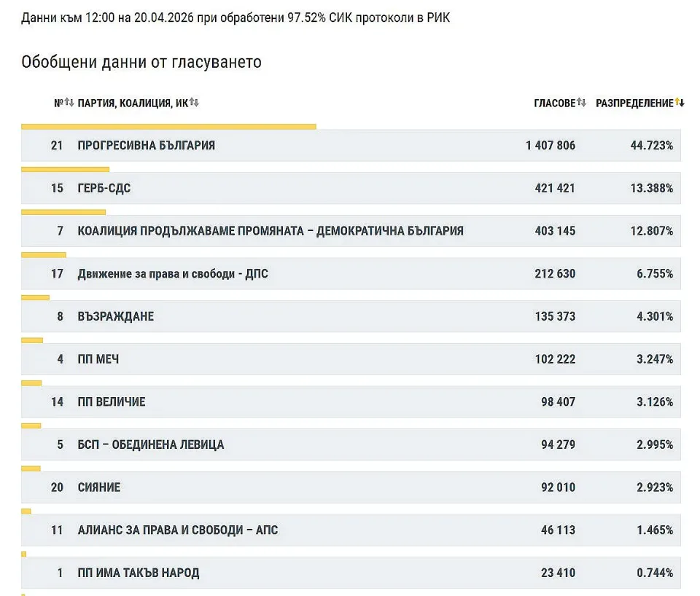Click the ГЛАСОВЕ column header text
The image size is (700, 596).
(x=554, y=103)
